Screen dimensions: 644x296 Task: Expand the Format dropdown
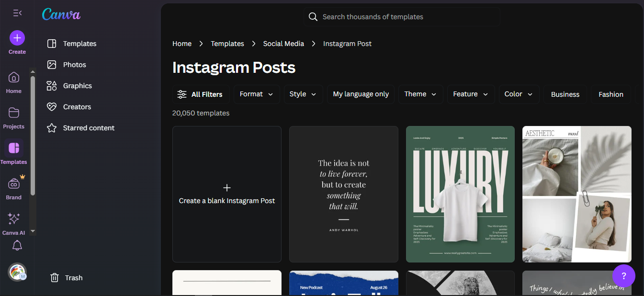(x=257, y=94)
